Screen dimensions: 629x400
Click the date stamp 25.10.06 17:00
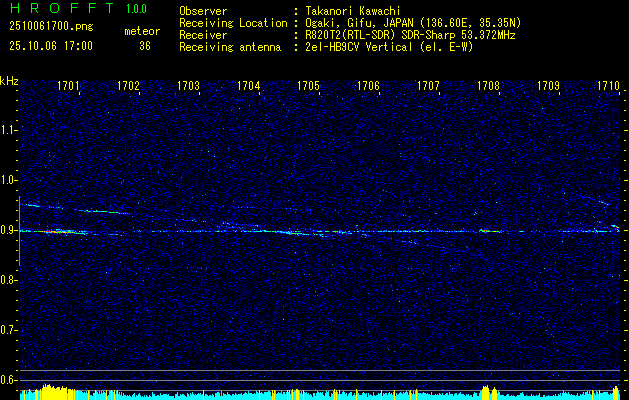tap(51, 46)
